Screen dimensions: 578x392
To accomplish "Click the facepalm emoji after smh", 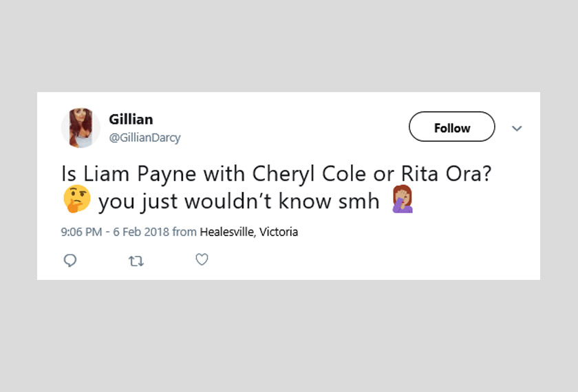I will [403, 199].
